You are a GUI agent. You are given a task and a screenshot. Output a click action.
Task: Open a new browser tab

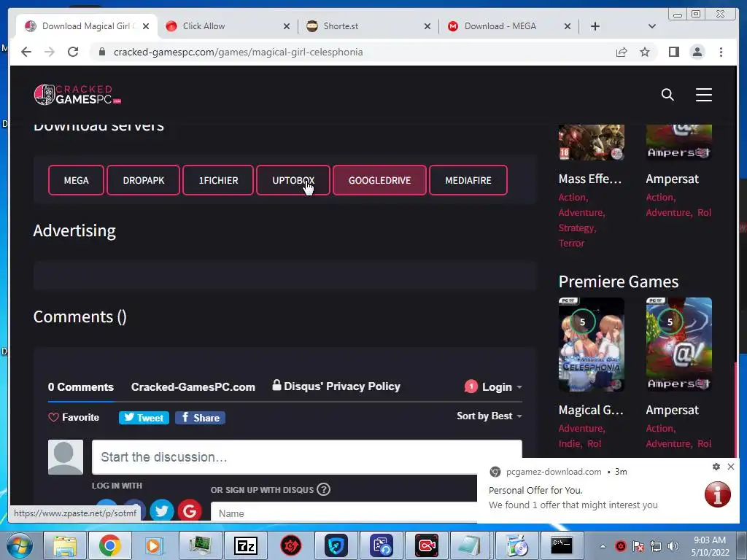[595, 26]
